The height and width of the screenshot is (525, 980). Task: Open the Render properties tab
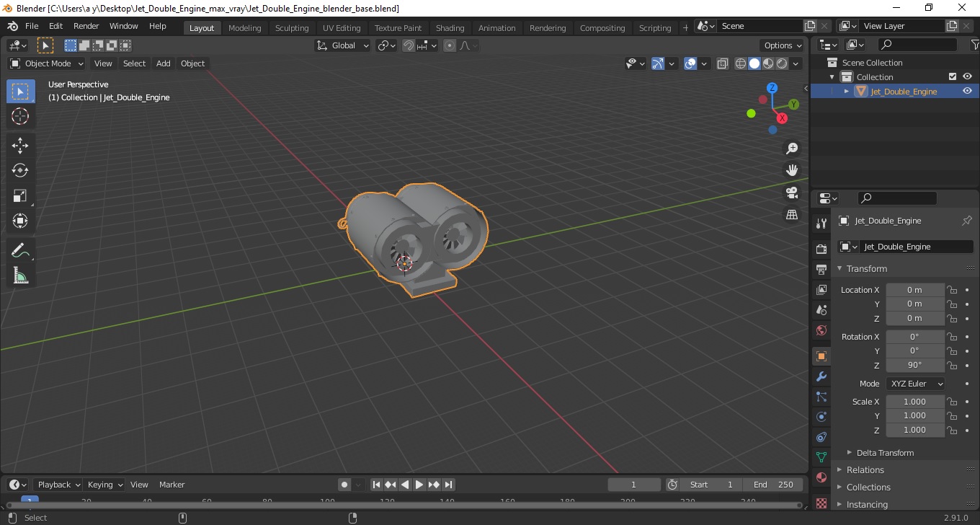[821, 250]
